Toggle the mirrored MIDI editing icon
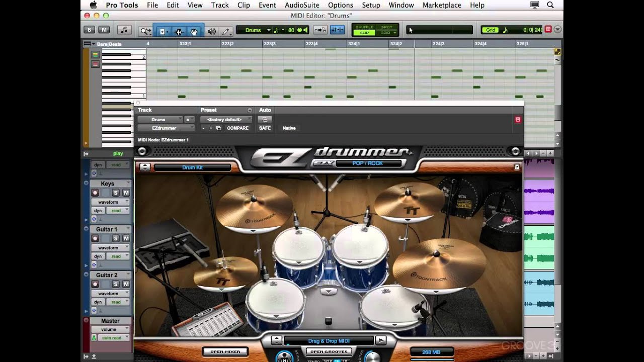 click(337, 30)
